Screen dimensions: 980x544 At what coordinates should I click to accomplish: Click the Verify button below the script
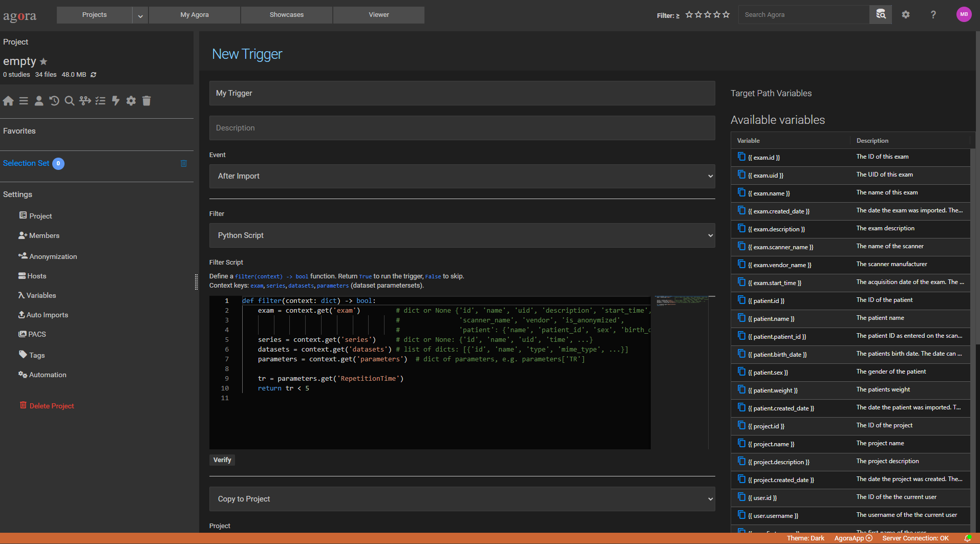click(222, 460)
